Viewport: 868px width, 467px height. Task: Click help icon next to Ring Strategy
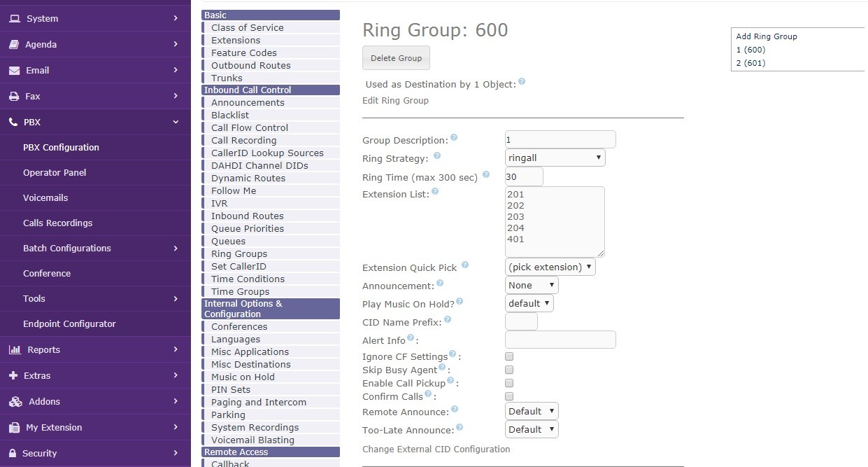[x=437, y=155]
